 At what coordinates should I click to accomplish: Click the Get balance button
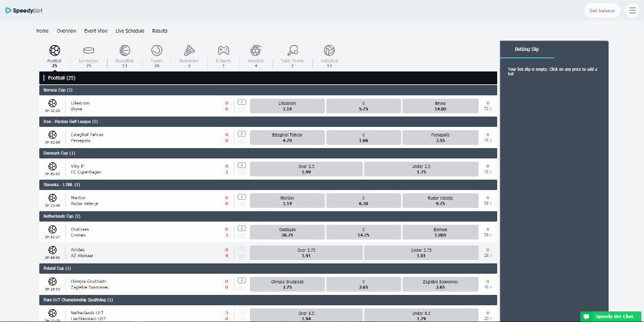(602, 11)
